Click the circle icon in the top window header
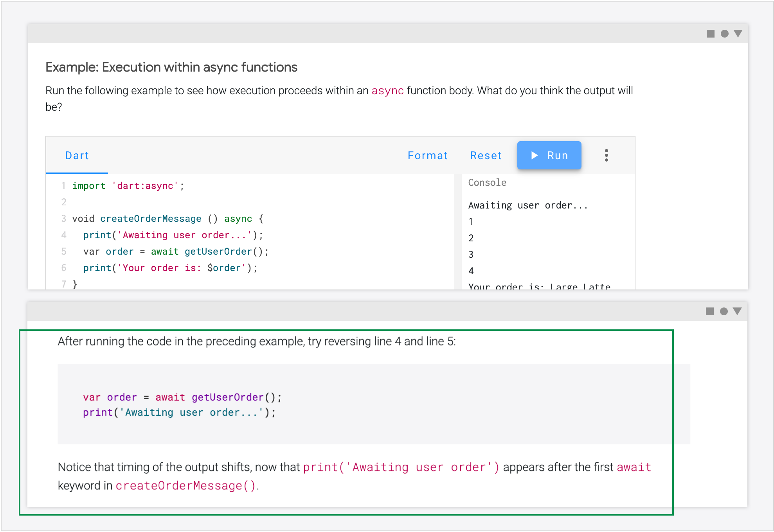Viewport: 774px width, 532px height. pyautogui.click(x=724, y=33)
